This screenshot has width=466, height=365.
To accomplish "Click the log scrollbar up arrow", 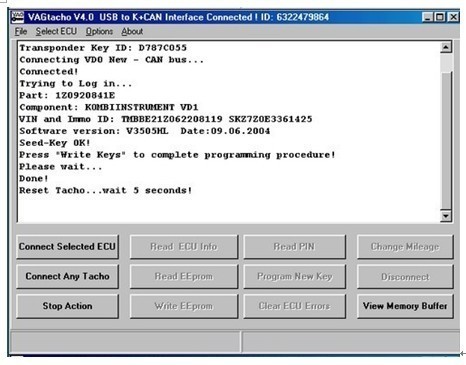I will tap(446, 47).
